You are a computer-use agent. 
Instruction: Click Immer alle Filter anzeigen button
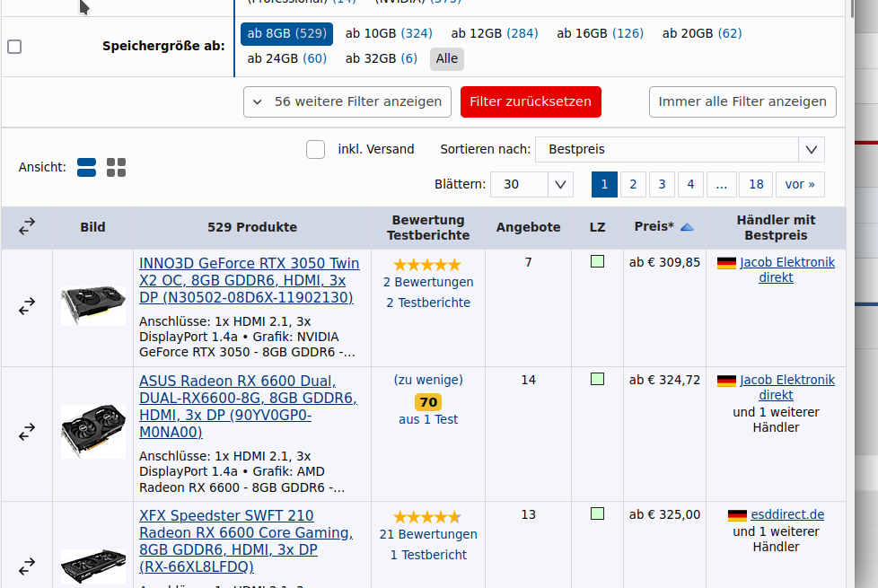pyautogui.click(x=742, y=102)
